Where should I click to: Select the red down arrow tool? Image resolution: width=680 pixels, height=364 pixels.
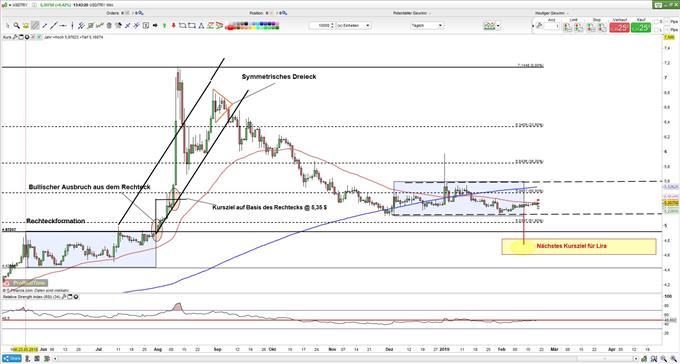[174, 26]
